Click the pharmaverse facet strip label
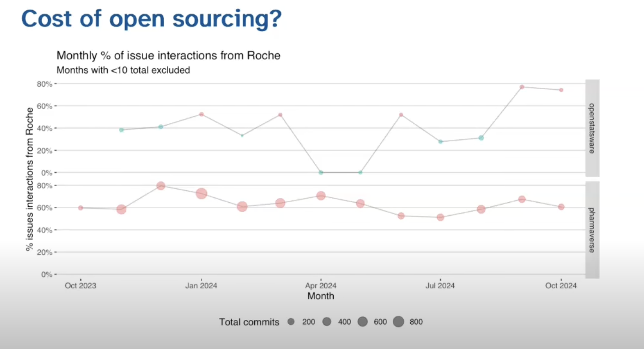This screenshot has height=349, width=644. pyautogui.click(x=592, y=230)
